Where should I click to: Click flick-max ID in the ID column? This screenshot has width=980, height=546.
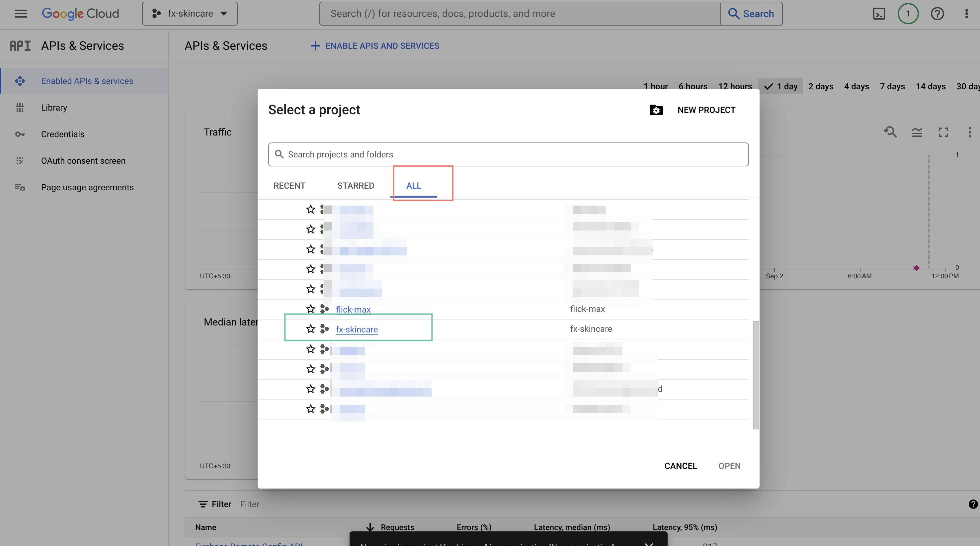coord(587,309)
